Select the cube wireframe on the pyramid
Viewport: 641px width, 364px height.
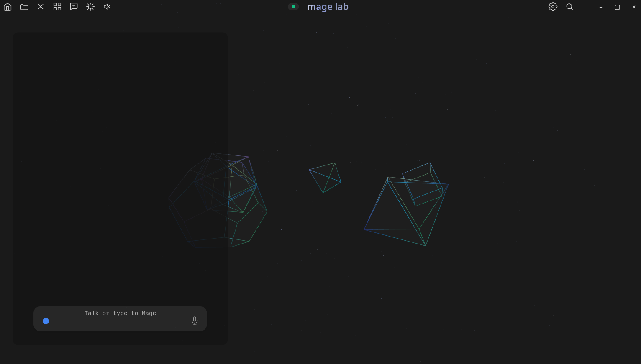[x=423, y=184]
